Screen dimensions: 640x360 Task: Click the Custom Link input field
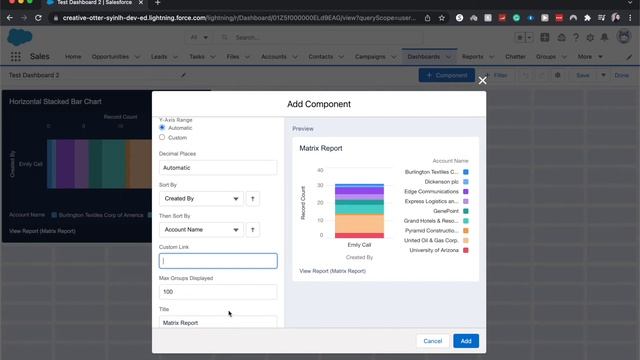pyautogui.click(x=218, y=261)
